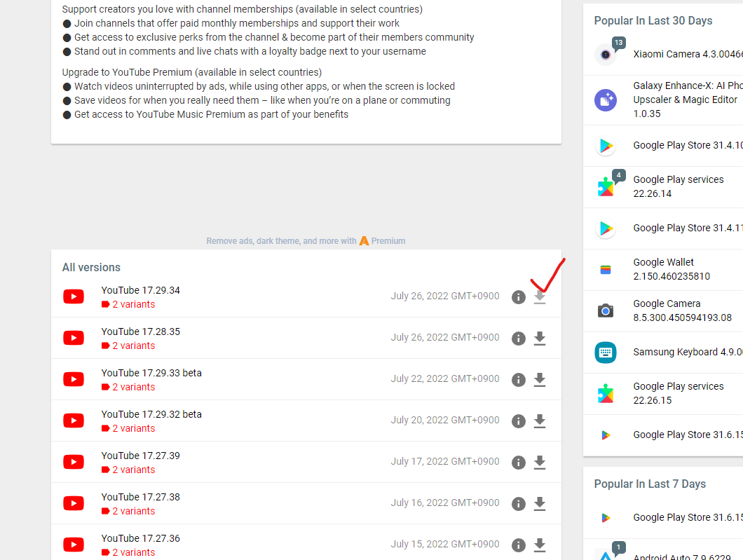Show 2 variants for YouTube 17.29.34

(x=128, y=304)
